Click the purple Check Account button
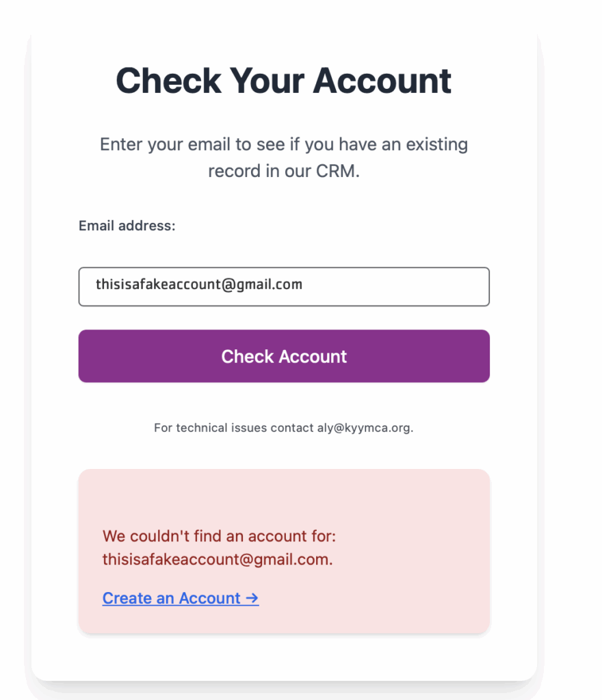The height and width of the screenshot is (700, 602). [284, 355]
